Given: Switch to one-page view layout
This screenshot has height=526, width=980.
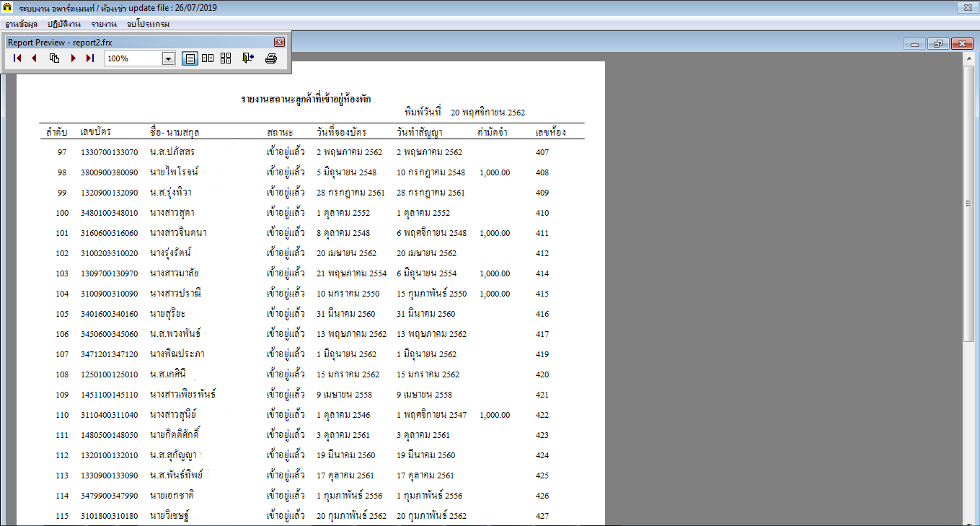Looking at the screenshot, I should pyautogui.click(x=190, y=58).
